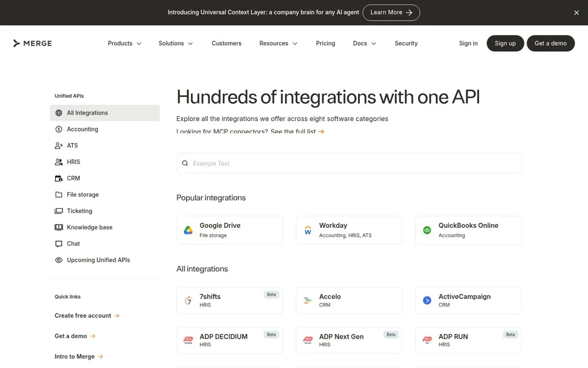
Task: Open Upcoming Unified APIs
Action: pyautogui.click(x=105, y=260)
